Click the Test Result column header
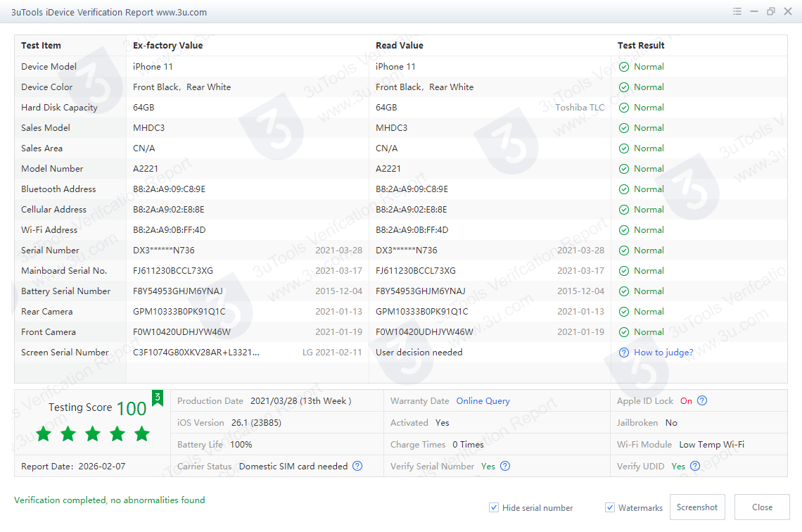The width and height of the screenshot is (802, 532). [641, 46]
